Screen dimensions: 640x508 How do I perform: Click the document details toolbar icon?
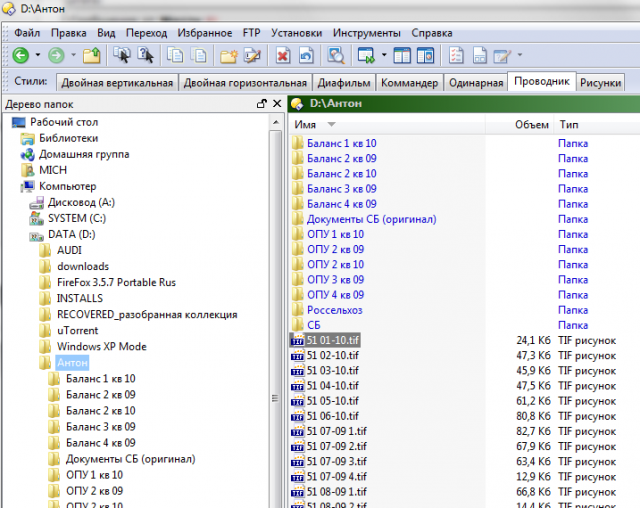pos(480,55)
